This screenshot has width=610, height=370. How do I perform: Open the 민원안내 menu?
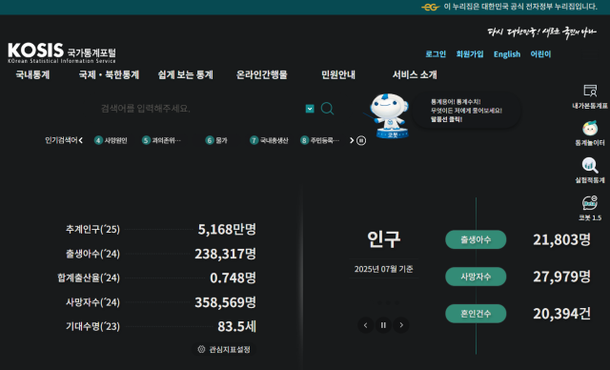tap(338, 75)
